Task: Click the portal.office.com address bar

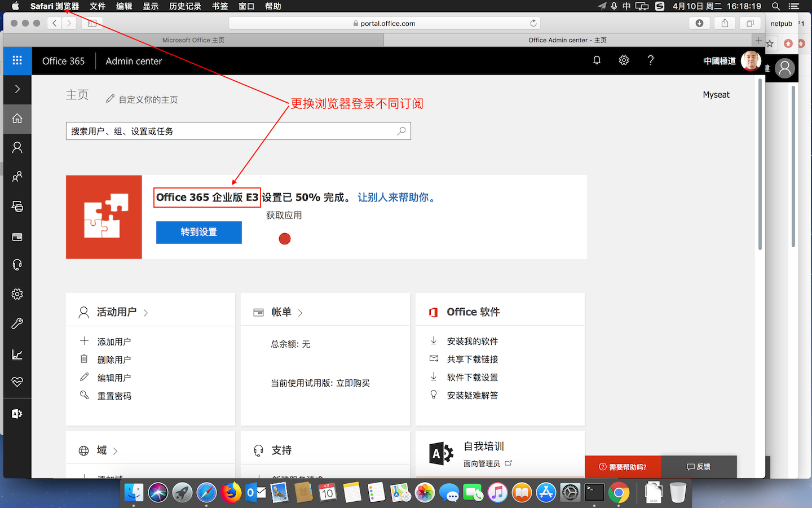Action: 385,23
